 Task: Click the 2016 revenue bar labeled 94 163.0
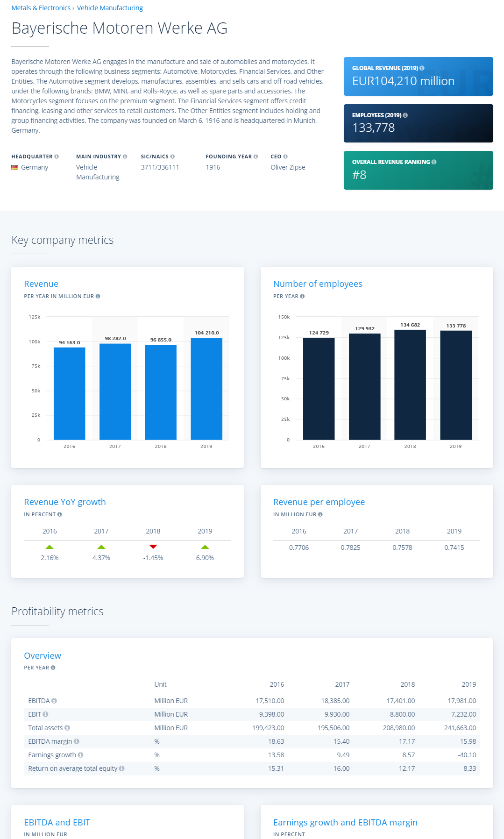point(70,393)
